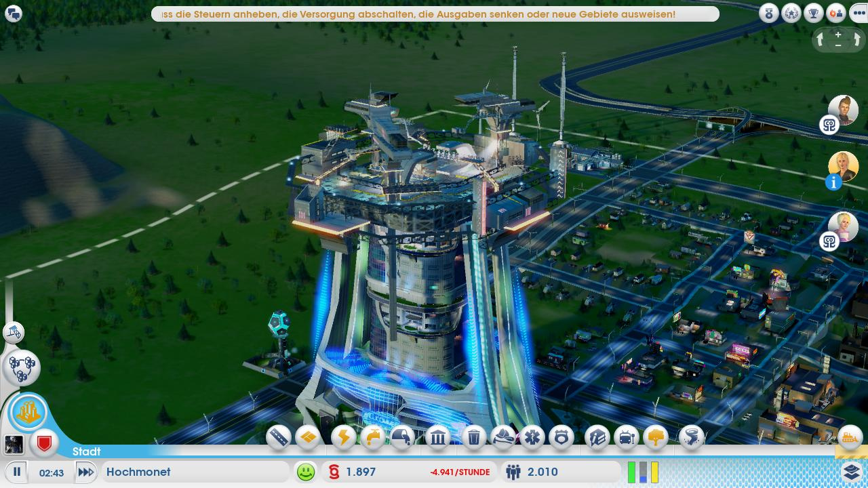
Task: Open the three-dots options menu
Action: [x=859, y=13]
